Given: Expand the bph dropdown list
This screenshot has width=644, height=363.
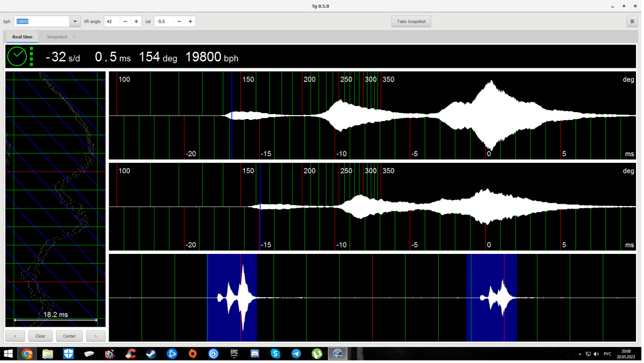Looking at the screenshot, I should tap(75, 22).
